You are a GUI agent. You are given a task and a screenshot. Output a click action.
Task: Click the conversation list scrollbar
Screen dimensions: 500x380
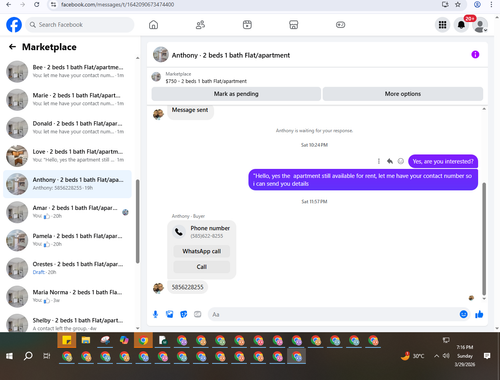point(138,221)
